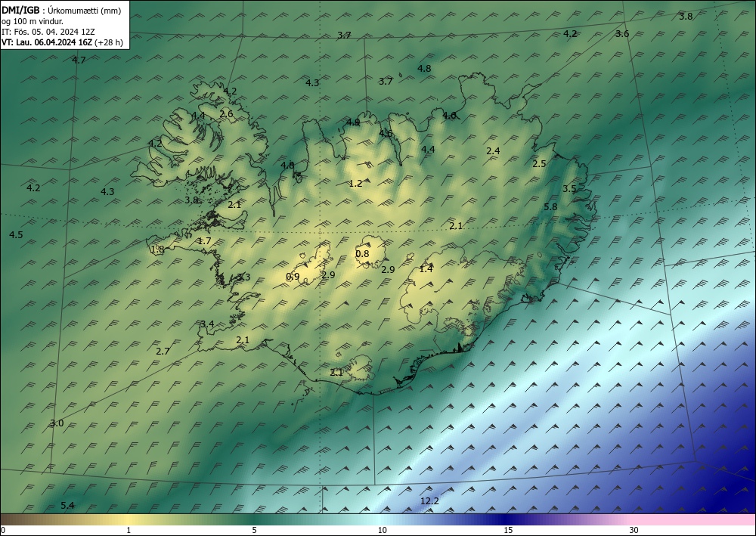The height and width of the screenshot is (536, 756).
Task: Click the 3.0 value on the map
Action: coord(57,423)
